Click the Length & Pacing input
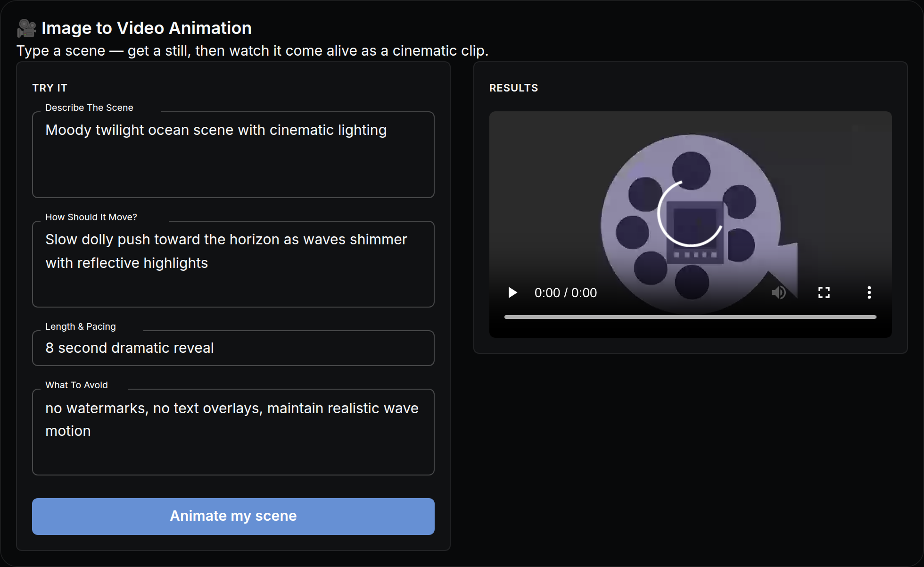Viewport: 924px width, 567px height. click(233, 348)
